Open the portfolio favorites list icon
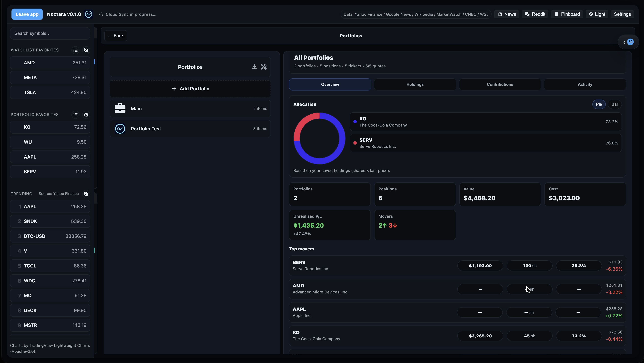 75,115
